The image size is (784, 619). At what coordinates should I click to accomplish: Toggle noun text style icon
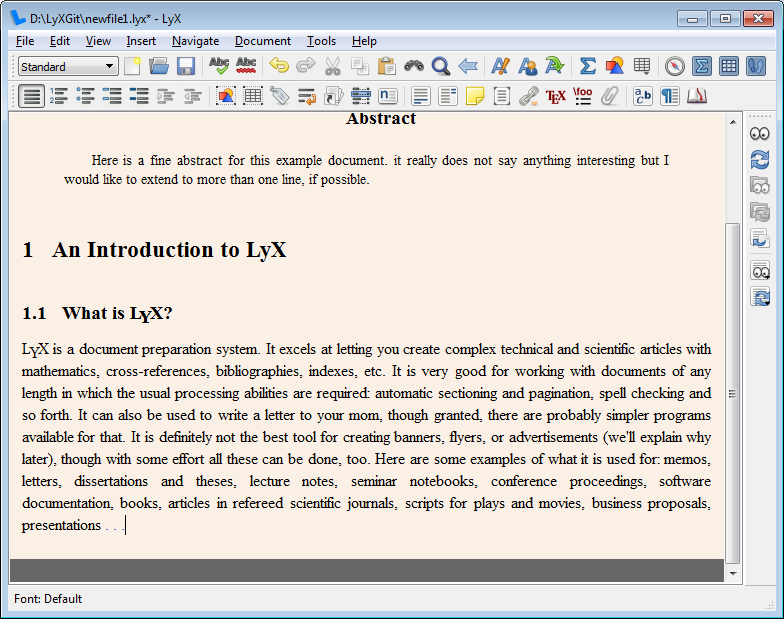tap(528, 66)
